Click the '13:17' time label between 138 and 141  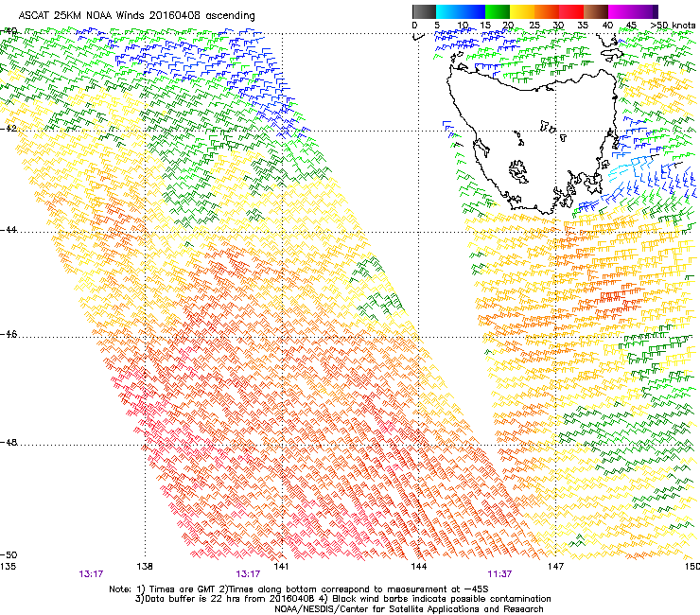[x=248, y=574]
